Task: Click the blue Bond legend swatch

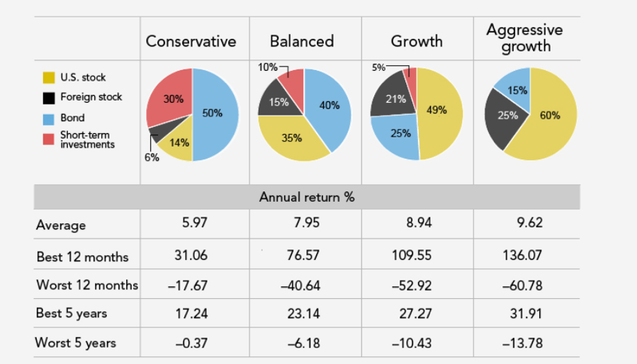Action: [49, 118]
